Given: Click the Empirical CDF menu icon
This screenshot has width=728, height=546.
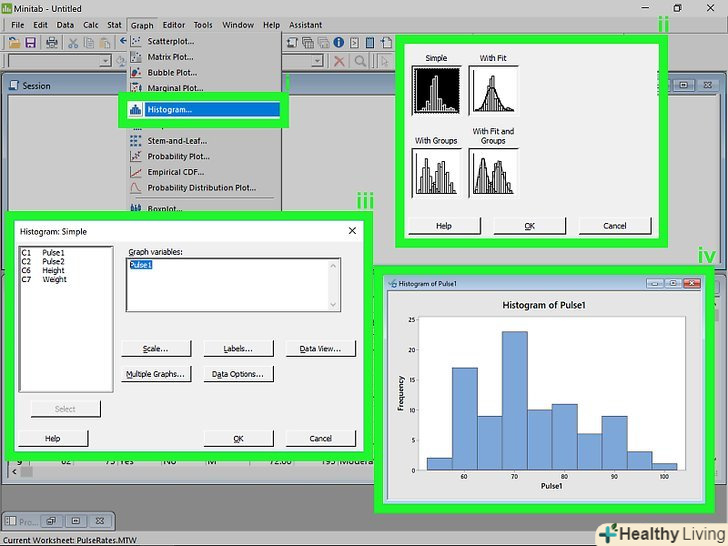Looking at the screenshot, I should click(x=136, y=172).
